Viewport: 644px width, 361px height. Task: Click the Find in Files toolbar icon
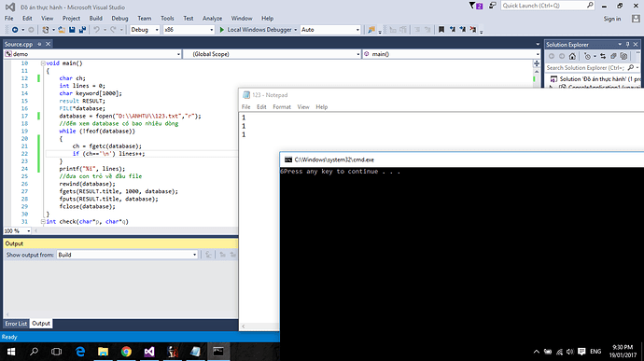coord(371,30)
